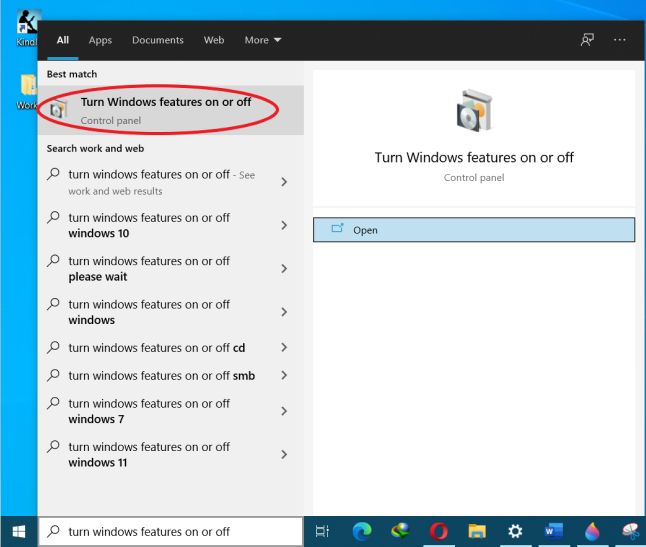Switch to the Documents tab
This screenshot has width=646, height=547.
click(x=158, y=40)
